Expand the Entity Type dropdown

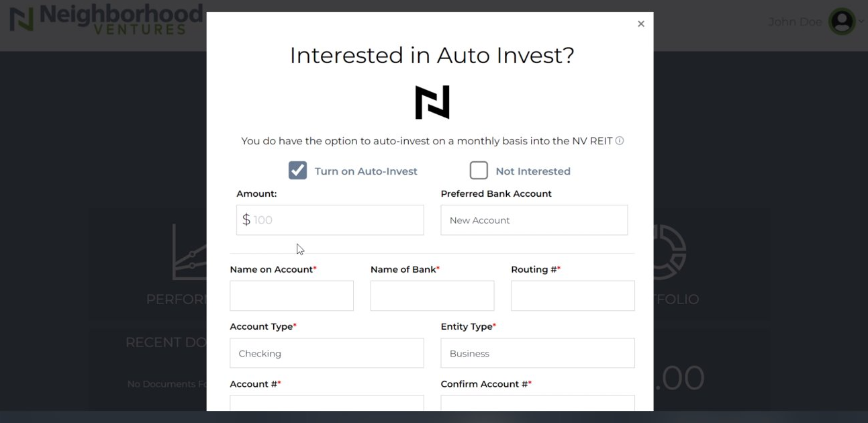click(x=537, y=353)
